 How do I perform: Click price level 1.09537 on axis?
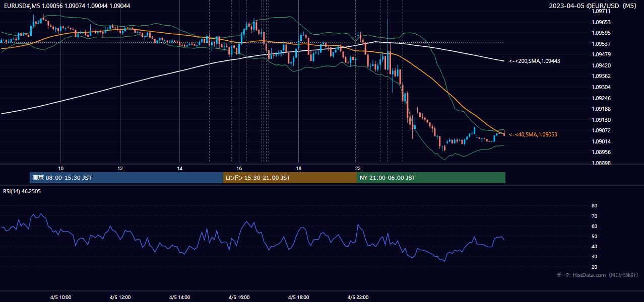pyautogui.click(x=601, y=44)
